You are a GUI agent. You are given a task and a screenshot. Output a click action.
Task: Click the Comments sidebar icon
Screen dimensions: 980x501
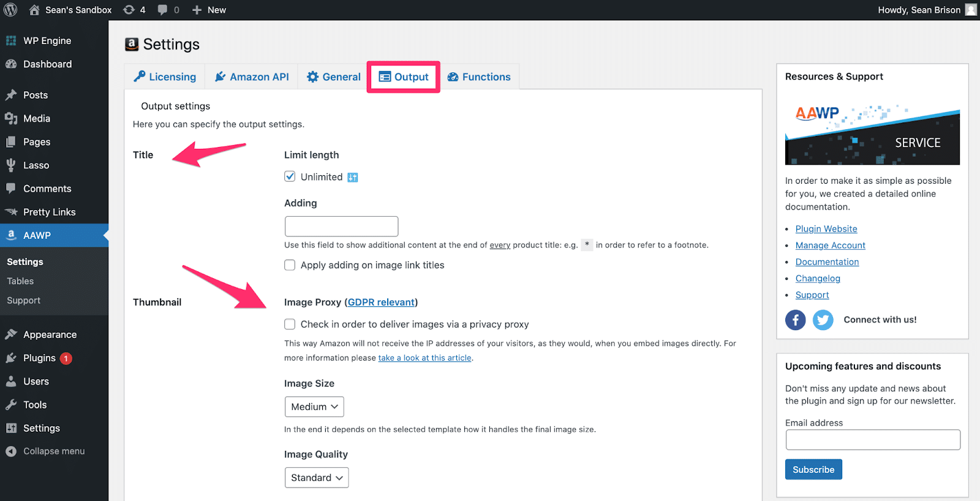coord(11,189)
